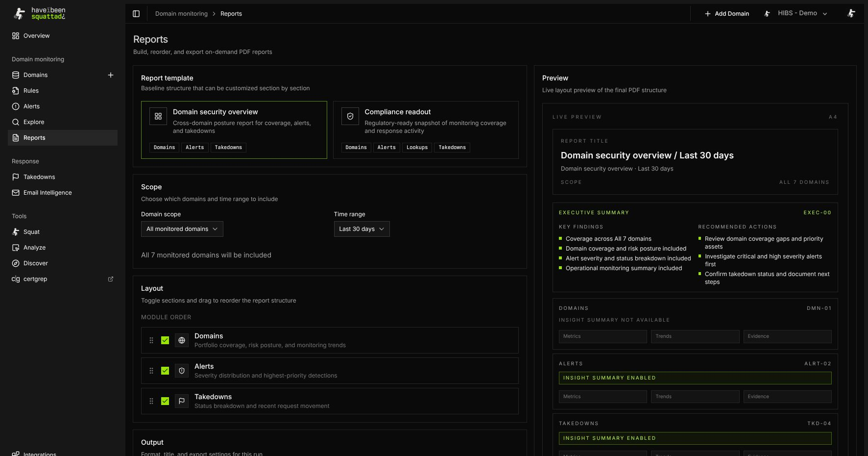The image size is (868, 456).
Task: Open Rules in the sidebar
Action: click(x=63, y=91)
